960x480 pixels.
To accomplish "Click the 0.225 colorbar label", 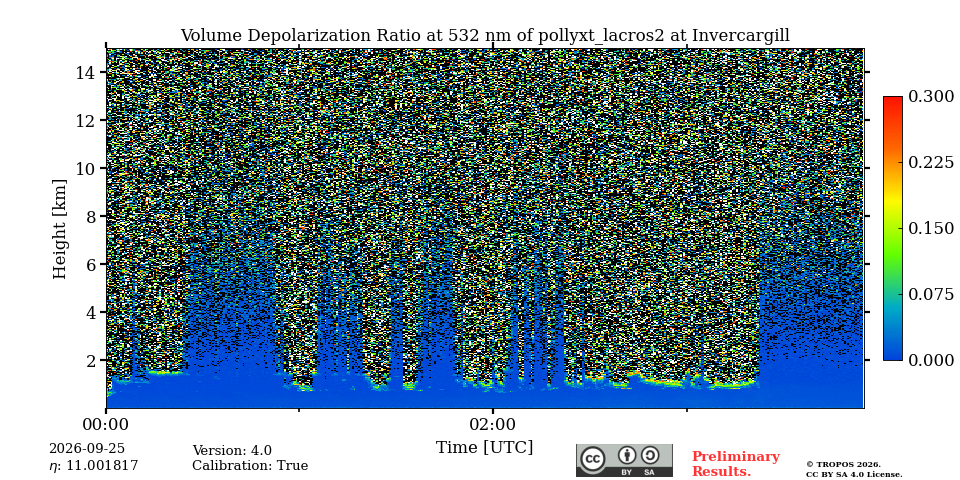I will [x=931, y=162].
